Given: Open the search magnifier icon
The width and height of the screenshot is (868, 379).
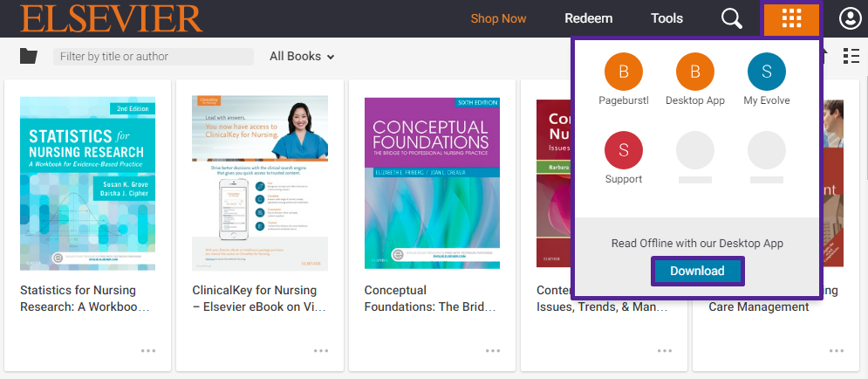Looking at the screenshot, I should [732, 18].
